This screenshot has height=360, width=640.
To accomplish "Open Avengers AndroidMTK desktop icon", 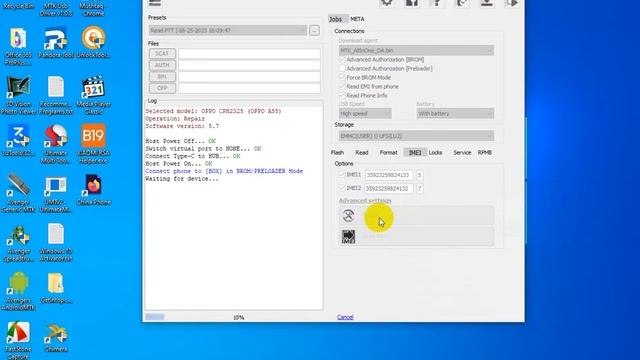I will click(x=18, y=291).
